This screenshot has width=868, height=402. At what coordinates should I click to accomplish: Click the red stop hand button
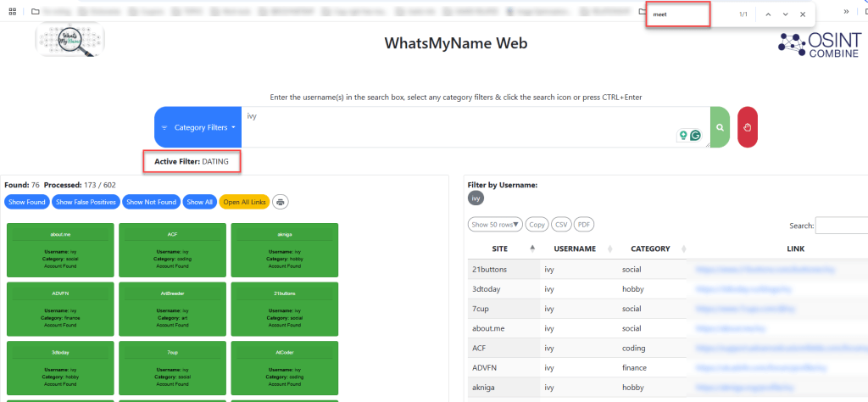coord(748,127)
